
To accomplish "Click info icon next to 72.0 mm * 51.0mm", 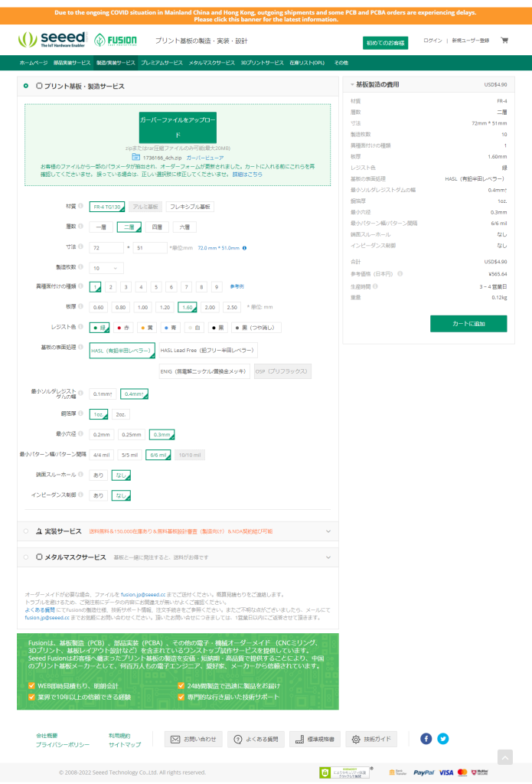I will point(244,247).
